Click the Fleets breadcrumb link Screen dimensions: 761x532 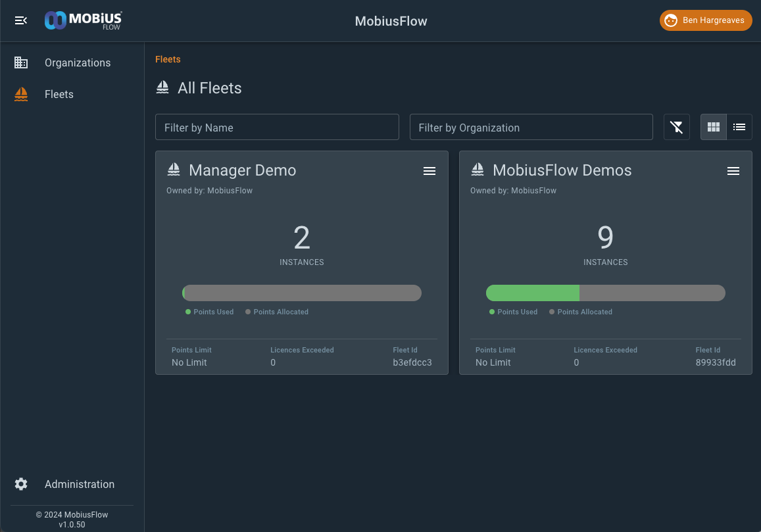pos(168,59)
